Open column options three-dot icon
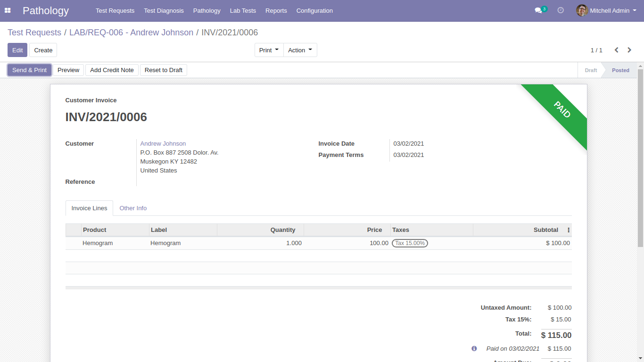644x362 pixels. [x=569, y=230]
